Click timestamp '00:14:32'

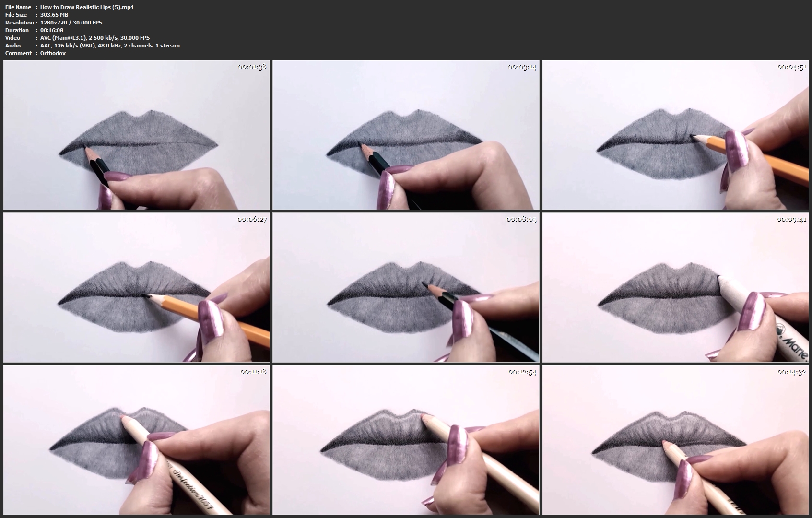pos(791,372)
